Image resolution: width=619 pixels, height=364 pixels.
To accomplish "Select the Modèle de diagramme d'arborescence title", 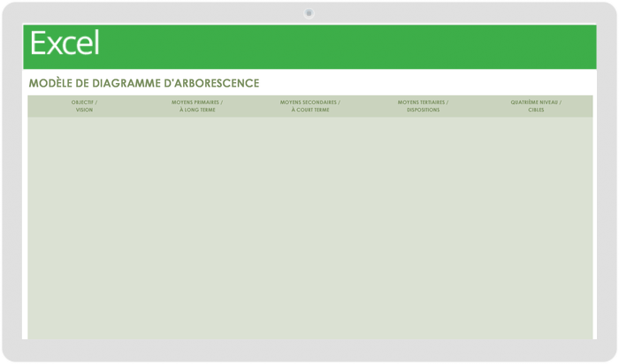I will point(144,83).
